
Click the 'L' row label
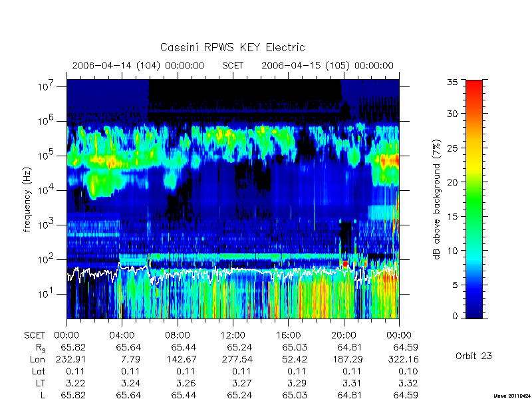(x=43, y=395)
